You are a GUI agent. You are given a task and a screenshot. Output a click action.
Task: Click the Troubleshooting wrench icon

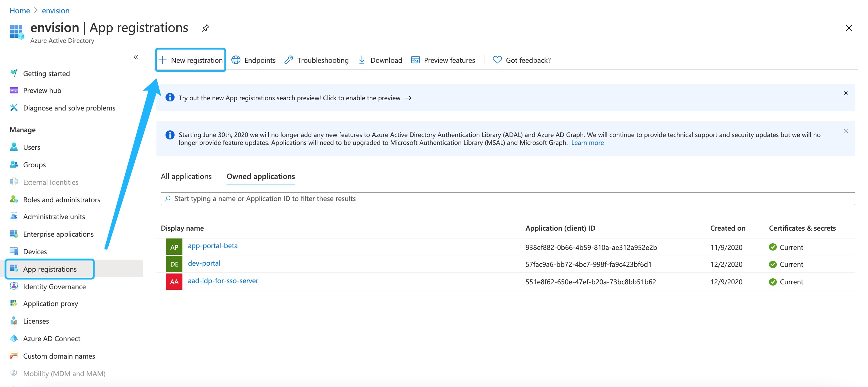tap(289, 60)
